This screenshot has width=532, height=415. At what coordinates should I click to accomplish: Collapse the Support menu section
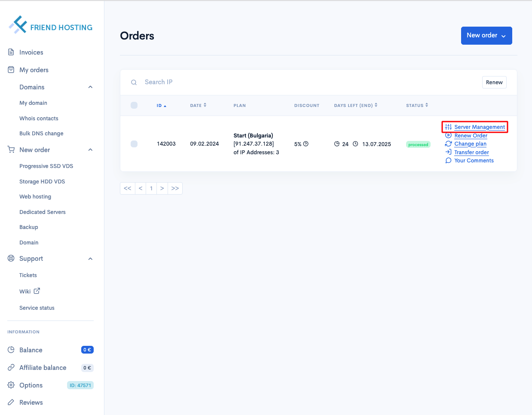click(90, 259)
